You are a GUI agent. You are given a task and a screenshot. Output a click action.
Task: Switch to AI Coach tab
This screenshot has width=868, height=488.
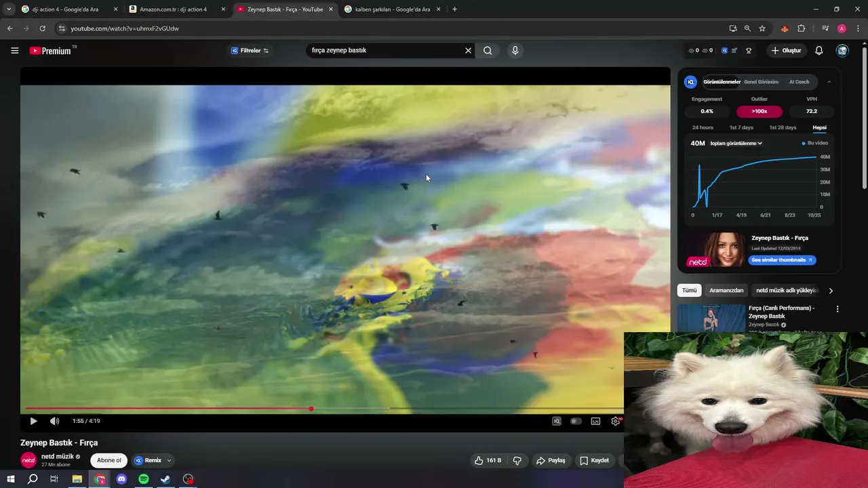(x=799, y=82)
